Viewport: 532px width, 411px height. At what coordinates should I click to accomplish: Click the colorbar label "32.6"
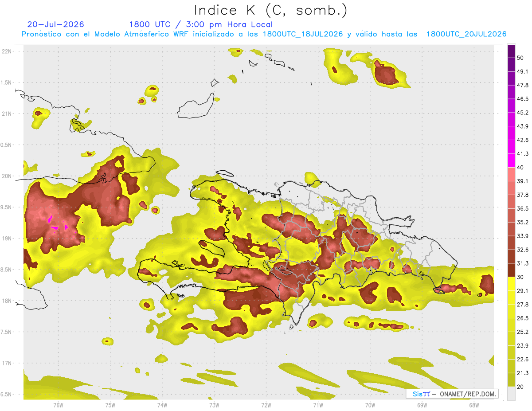pyautogui.click(x=523, y=250)
